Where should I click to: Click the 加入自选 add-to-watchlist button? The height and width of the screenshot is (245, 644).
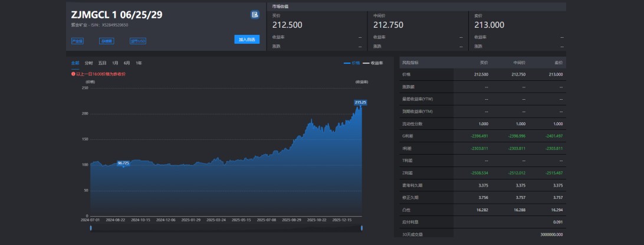[247, 40]
